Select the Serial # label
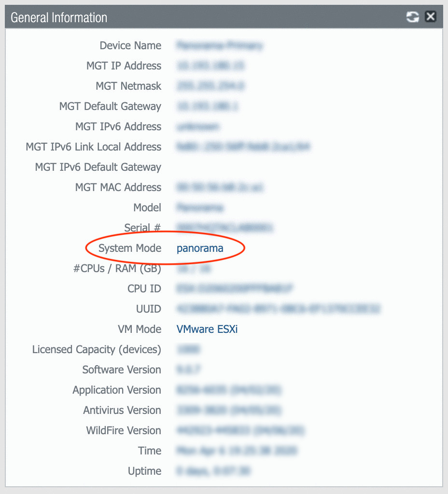The width and height of the screenshot is (448, 494). tap(142, 228)
